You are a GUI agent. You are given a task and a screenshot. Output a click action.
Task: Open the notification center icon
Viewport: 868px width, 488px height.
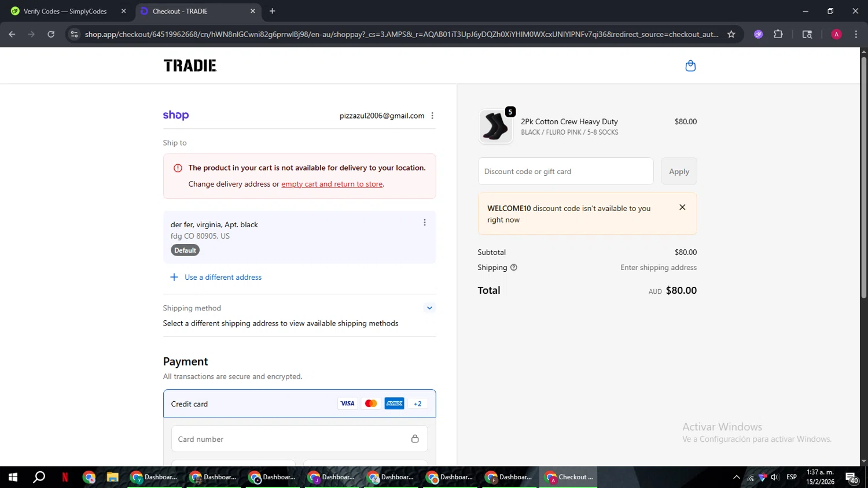point(852,478)
